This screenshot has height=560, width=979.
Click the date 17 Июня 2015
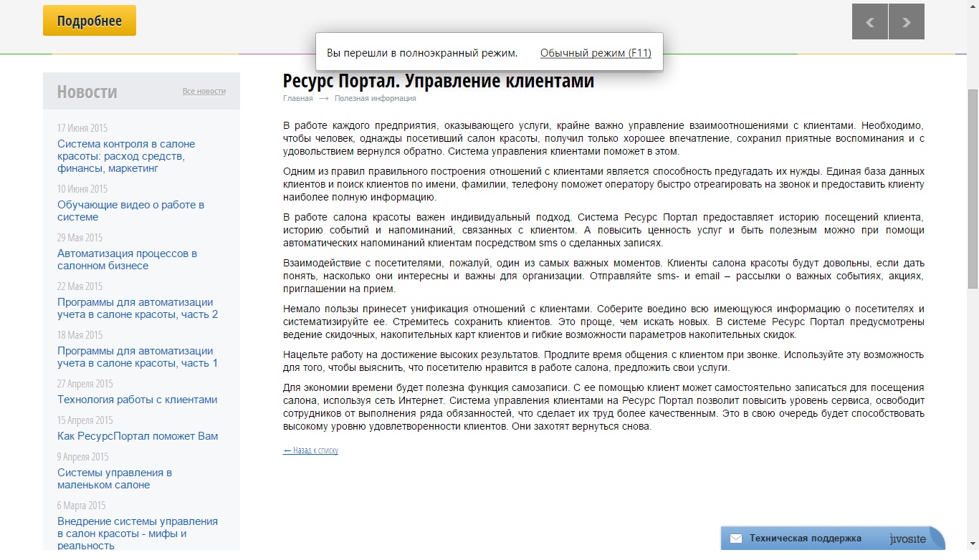coord(82,128)
